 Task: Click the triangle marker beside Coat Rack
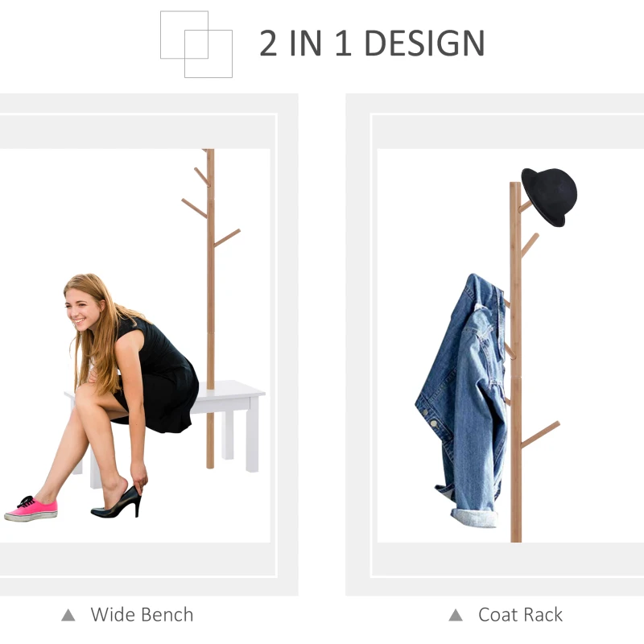[x=456, y=615]
